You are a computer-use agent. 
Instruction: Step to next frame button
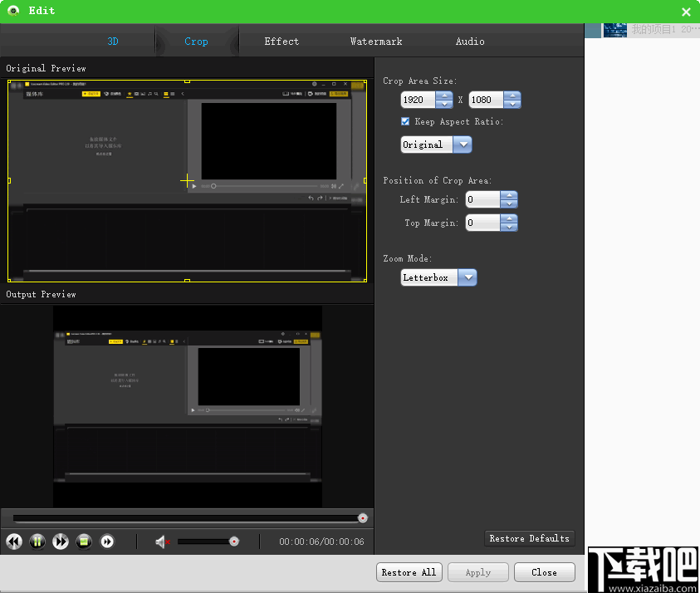pyautogui.click(x=107, y=542)
